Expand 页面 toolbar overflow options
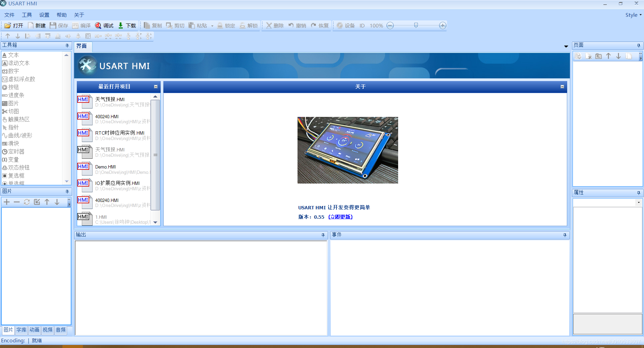This screenshot has height=348, width=644. [x=641, y=56]
